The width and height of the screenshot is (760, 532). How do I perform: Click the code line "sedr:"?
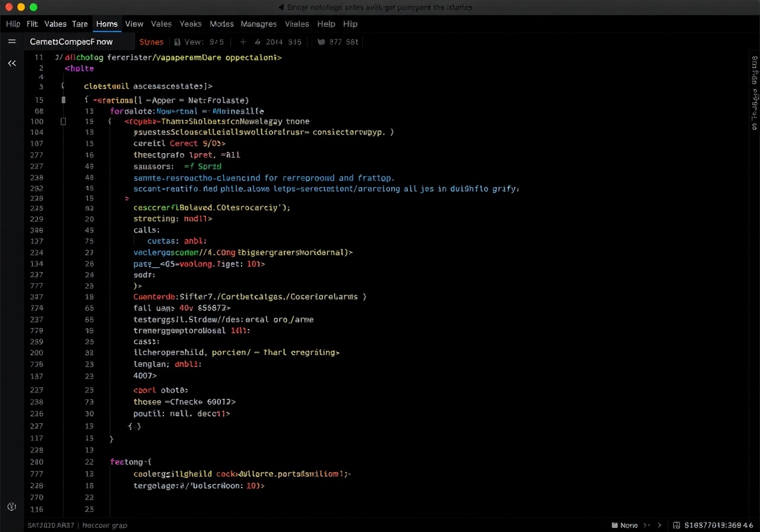pyautogui.click(x=145, y=275)
